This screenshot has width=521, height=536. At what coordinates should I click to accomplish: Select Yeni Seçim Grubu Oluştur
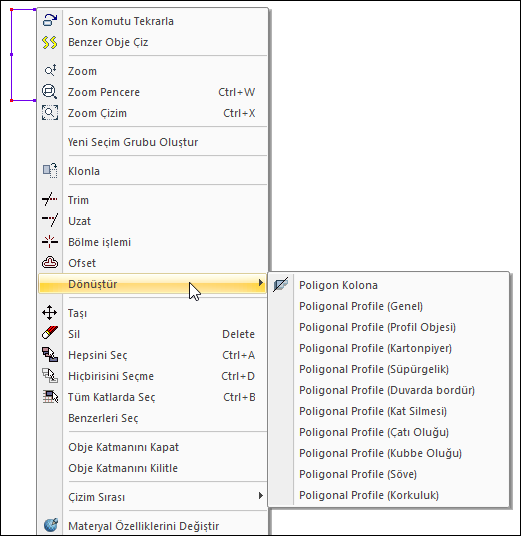point(133,142)
